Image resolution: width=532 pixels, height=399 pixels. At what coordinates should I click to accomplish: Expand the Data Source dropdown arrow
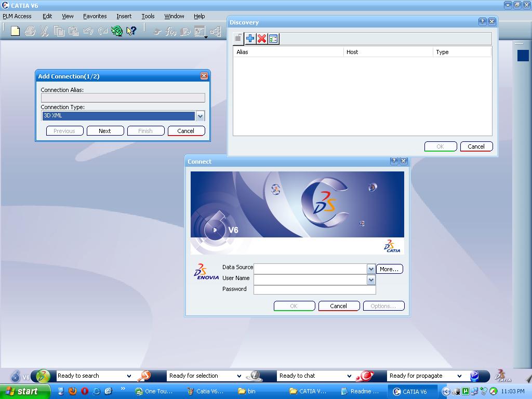click(371, 269)
